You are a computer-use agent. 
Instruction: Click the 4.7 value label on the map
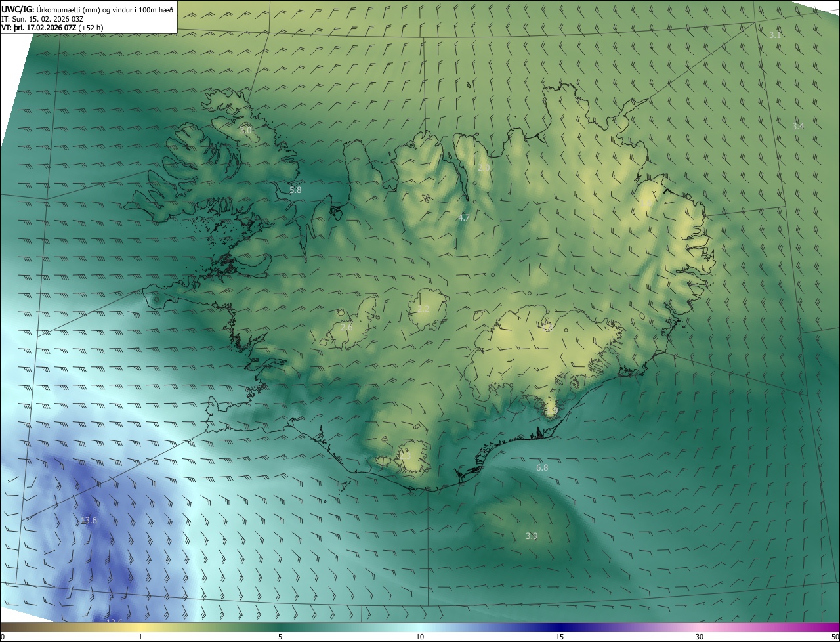464,217
